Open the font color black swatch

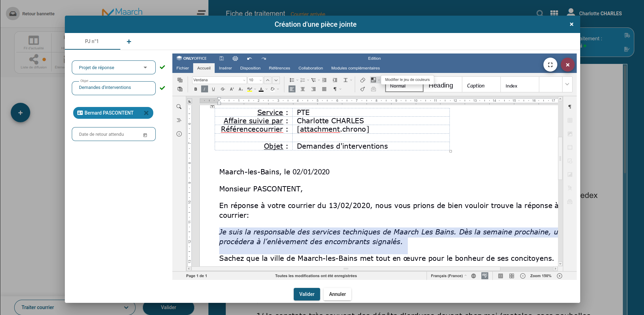pos(261,89)
